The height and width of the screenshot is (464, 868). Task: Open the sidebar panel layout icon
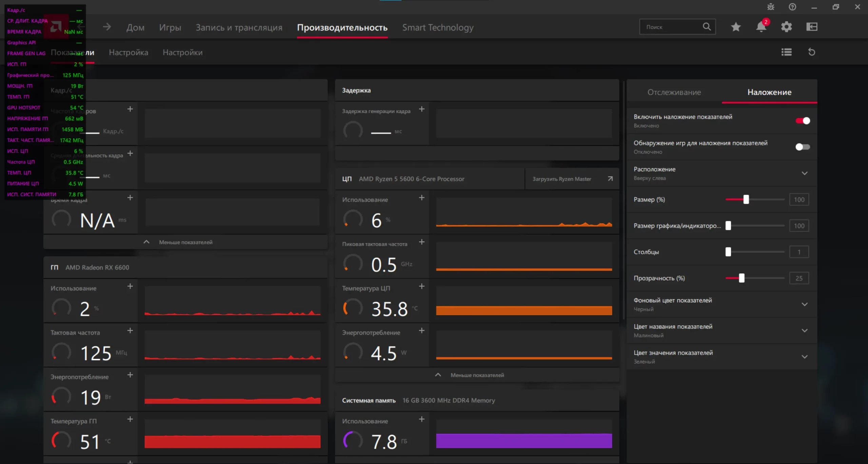(812, 27)
